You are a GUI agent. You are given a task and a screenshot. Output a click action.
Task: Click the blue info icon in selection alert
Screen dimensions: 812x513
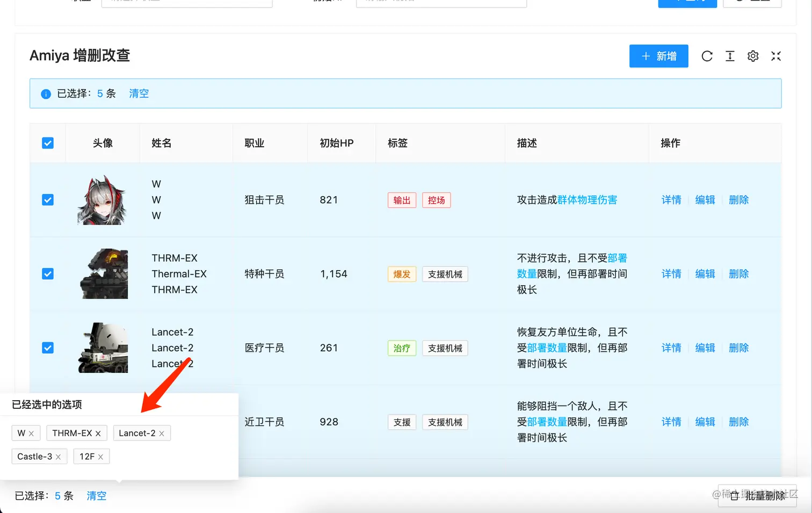(46, 94)
